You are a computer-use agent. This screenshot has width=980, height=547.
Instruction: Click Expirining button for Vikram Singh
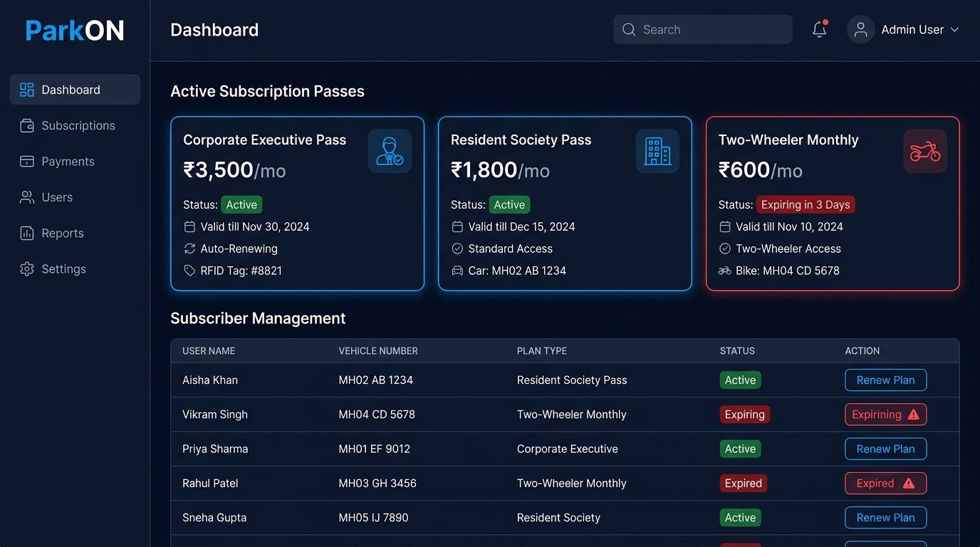click(886, 415)
